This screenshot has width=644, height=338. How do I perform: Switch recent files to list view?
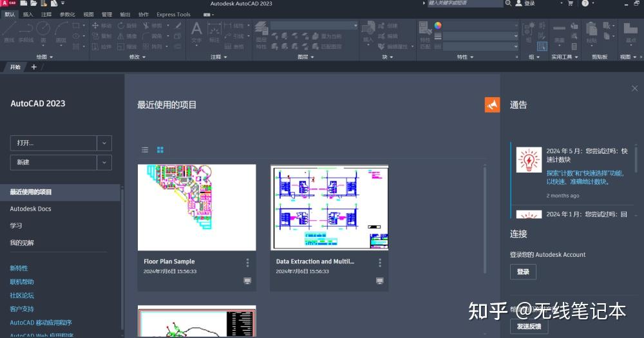click(145, 150)
